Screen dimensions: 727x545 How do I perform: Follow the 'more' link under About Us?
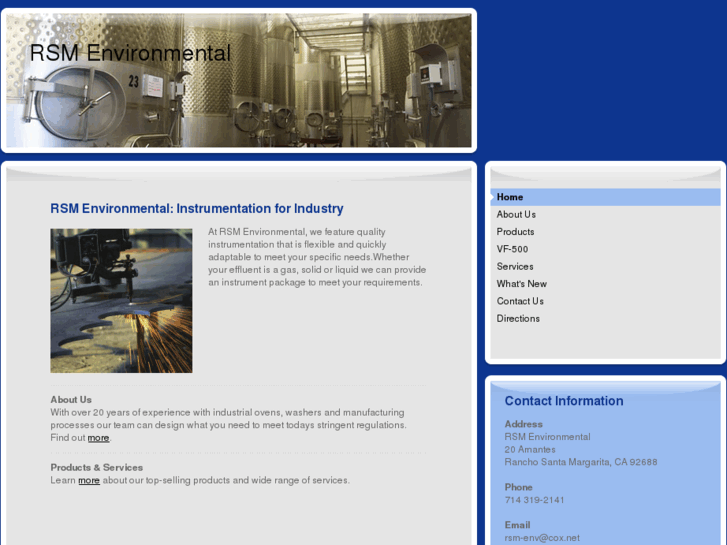click(98, 438)
